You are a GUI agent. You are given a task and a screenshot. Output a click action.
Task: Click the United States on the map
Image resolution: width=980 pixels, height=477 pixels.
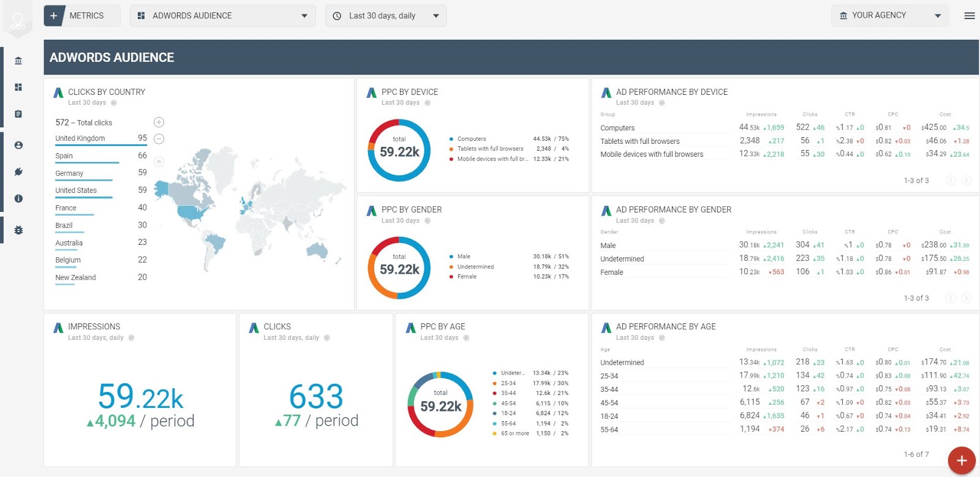[193, 212]
